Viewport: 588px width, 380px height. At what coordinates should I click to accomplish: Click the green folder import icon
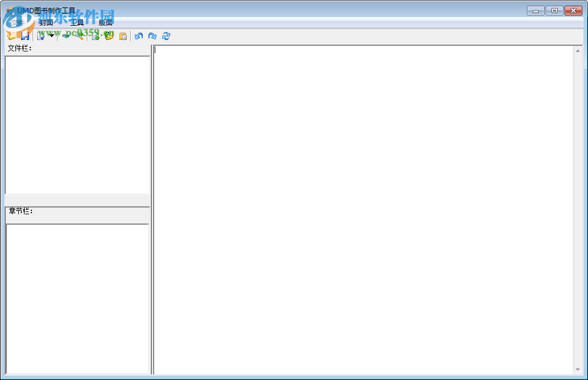[109, 35]
